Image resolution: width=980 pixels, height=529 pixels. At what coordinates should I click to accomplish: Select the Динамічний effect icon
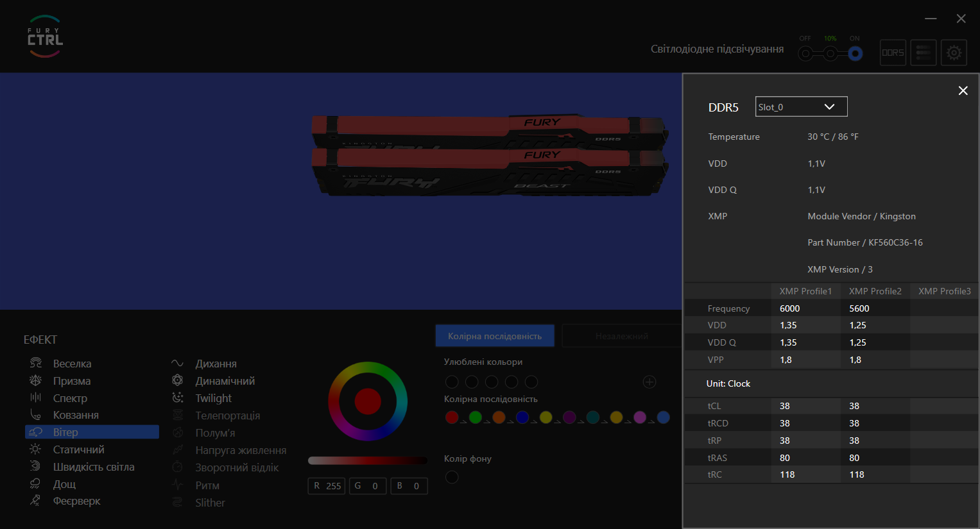click(x=178, y=380)
